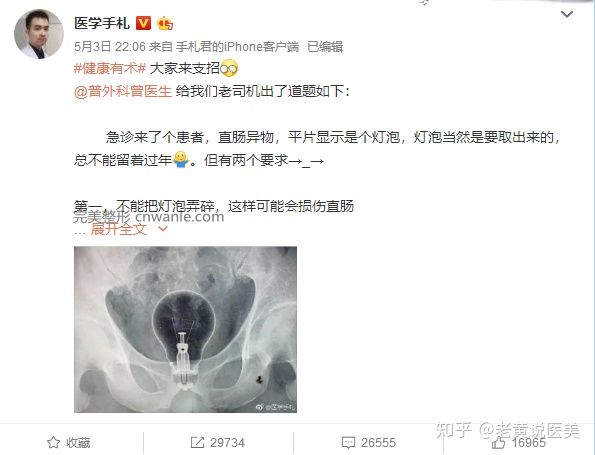
Task: Open the 29734 reposts count
Action: coord(227,442)
